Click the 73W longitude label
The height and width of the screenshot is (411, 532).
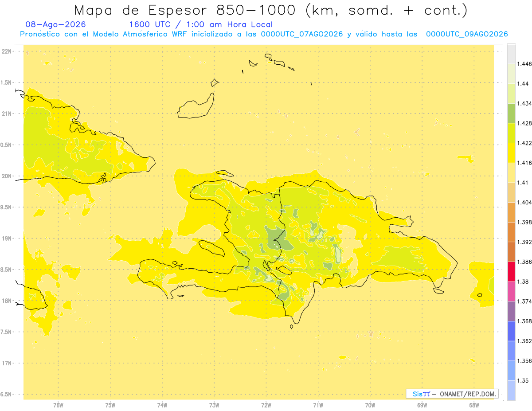coord(214,405)
